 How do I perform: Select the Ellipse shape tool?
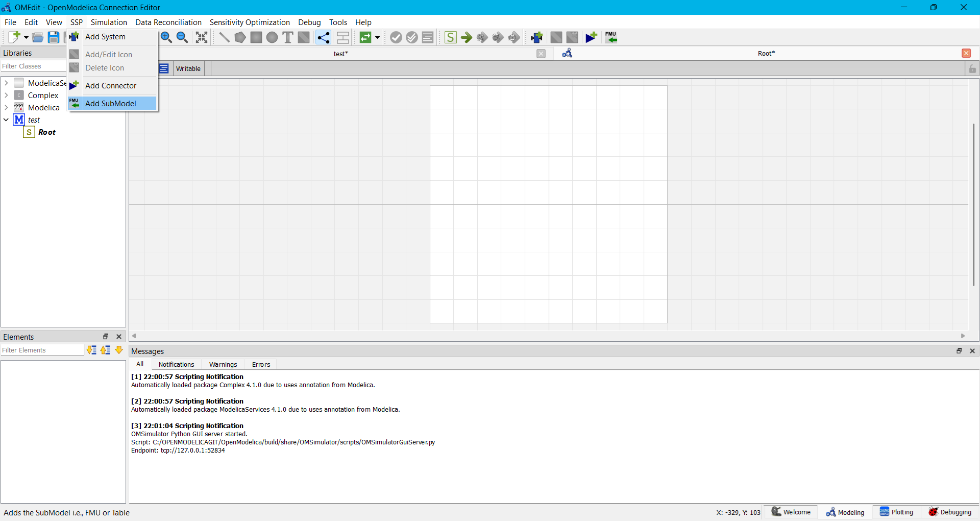click(x=272, y=37)
